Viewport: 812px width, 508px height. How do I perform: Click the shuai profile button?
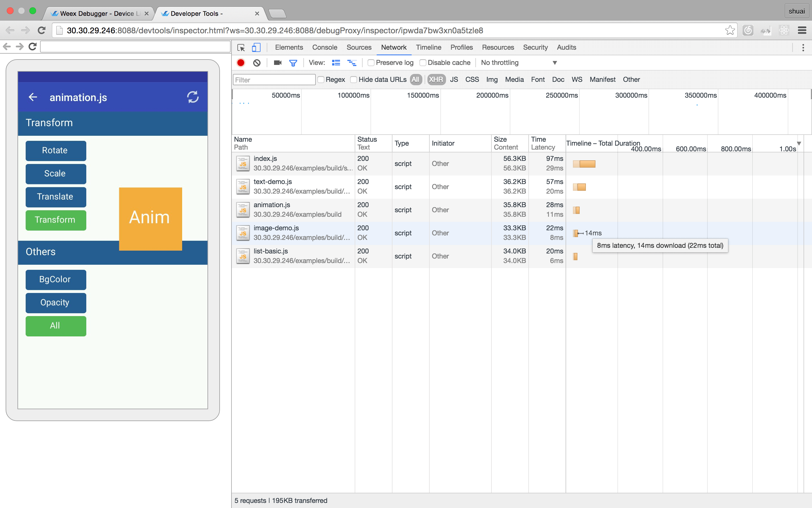(x=796, y=11)
